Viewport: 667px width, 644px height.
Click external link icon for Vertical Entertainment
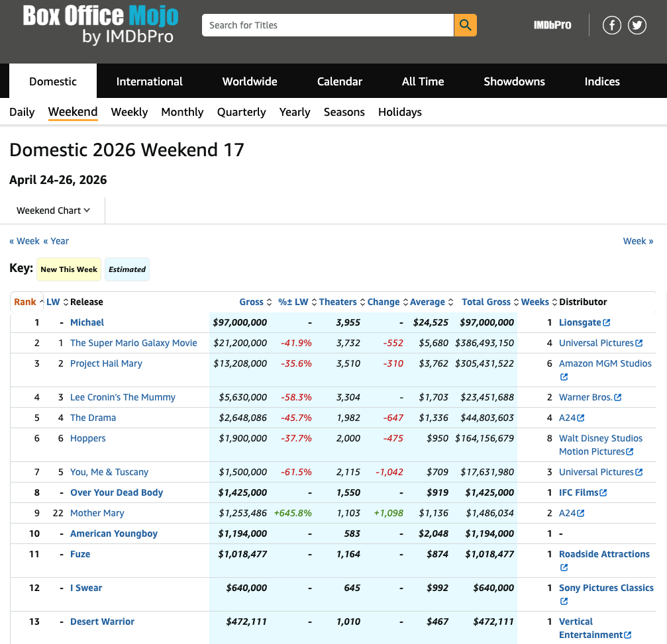tap(627, 635)
